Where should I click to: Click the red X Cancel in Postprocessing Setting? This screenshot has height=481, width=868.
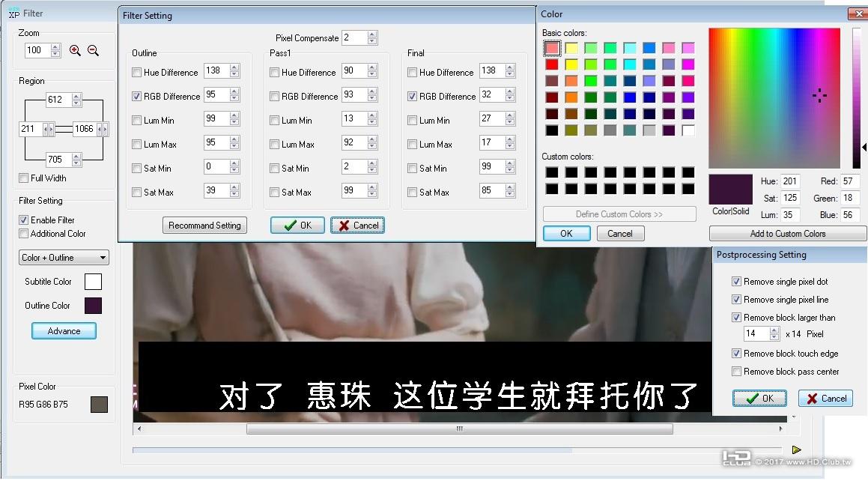click(x=825, y=398)
